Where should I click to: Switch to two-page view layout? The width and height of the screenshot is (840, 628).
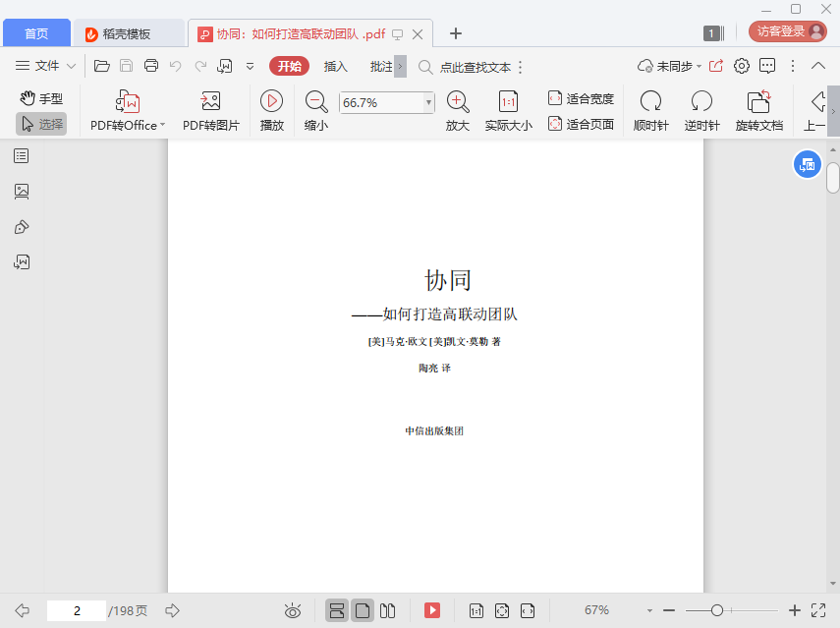388,610
